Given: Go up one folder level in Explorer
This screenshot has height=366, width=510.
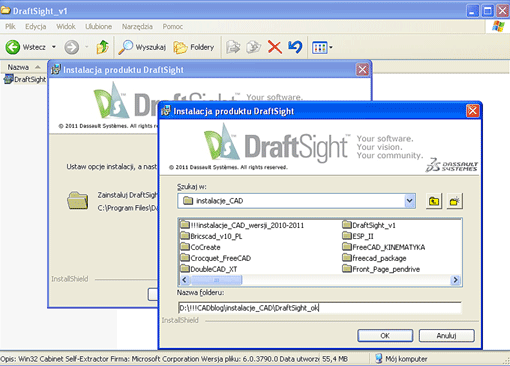Looking at the screenshot, I should 103,47.
